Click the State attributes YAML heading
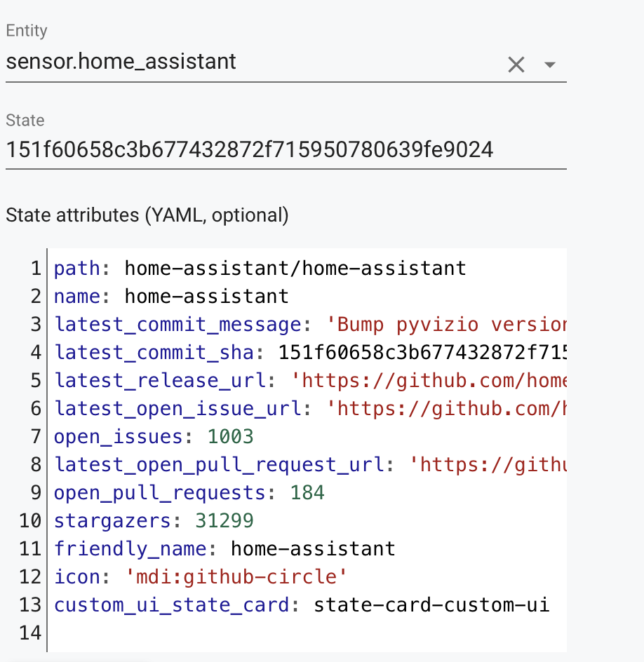644x662 pixels. pos(146,215)
